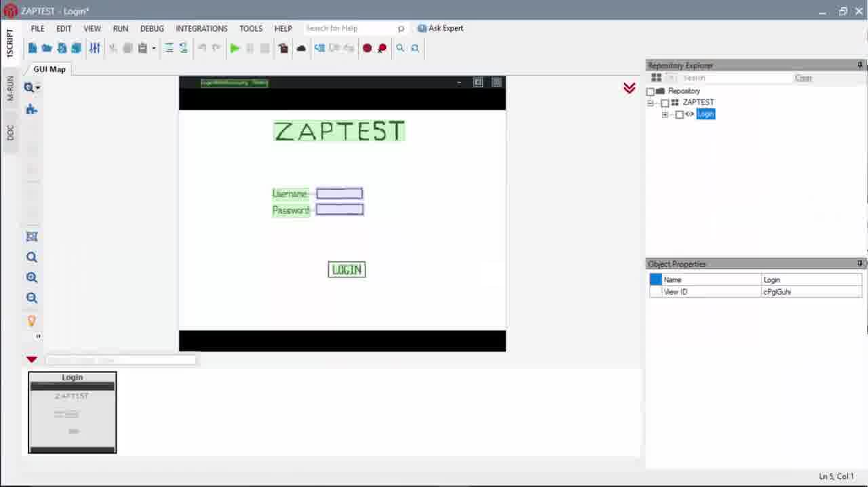Open the HELP menu
The width and height of the screenshot is (868, 487).
point(283,28)
